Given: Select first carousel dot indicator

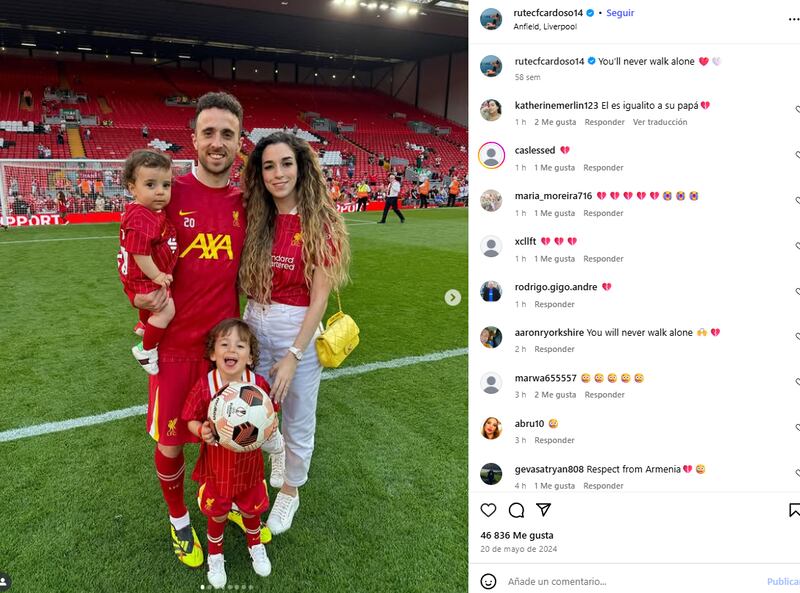Looking at the screenshot, I should pyautogui.click(x=203, y=587).
